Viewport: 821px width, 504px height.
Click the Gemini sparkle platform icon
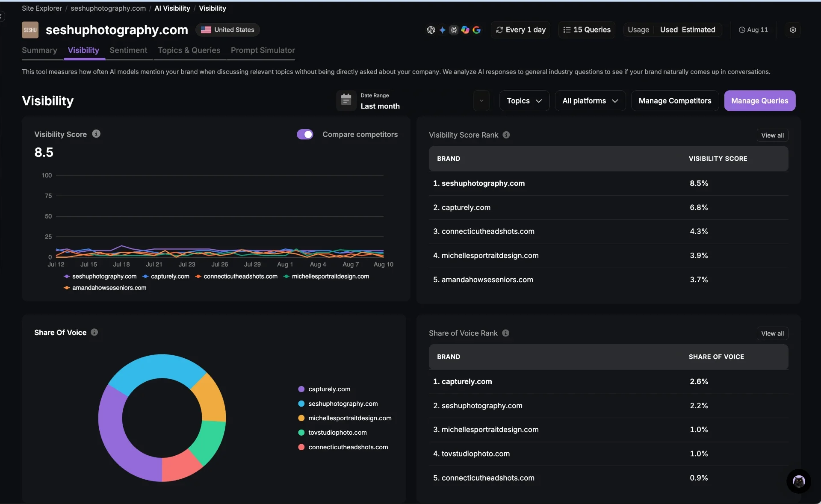point(442,30)
